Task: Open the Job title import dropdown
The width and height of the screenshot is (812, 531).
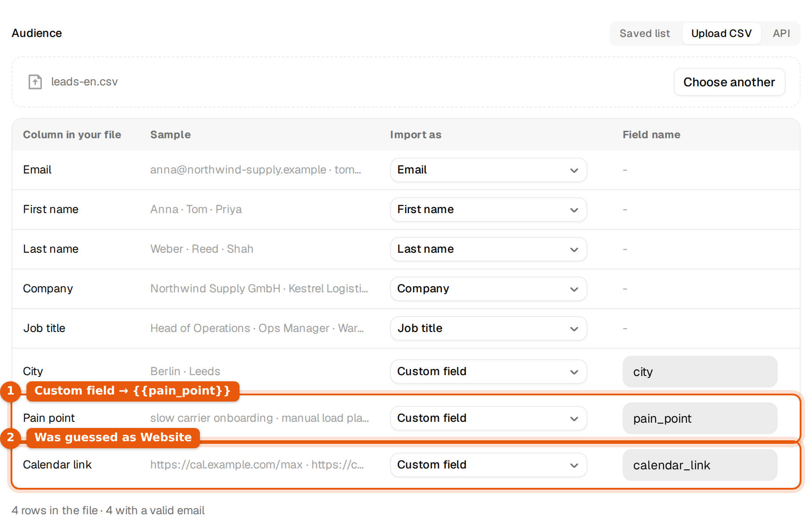Action: pos(488,328)
